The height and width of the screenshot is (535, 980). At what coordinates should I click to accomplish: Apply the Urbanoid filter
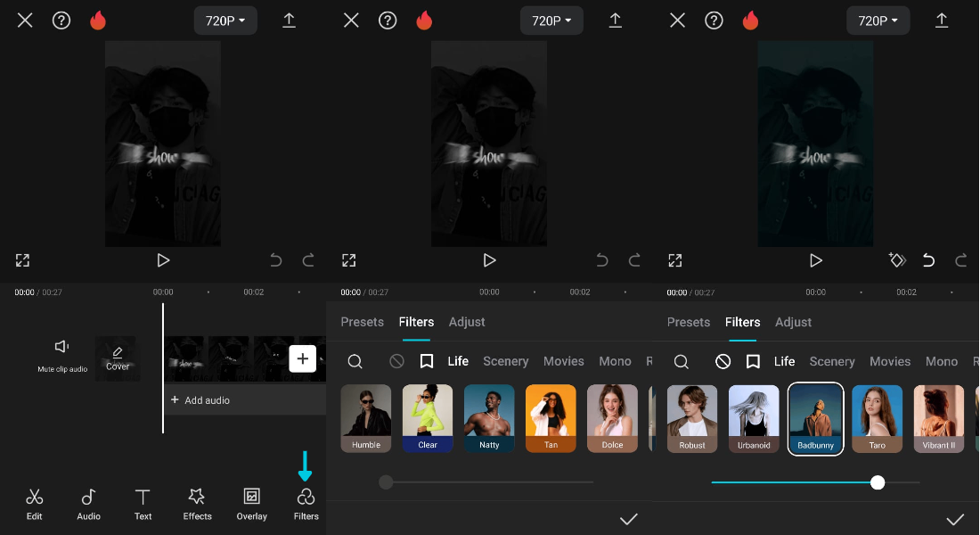pos(754,418)
